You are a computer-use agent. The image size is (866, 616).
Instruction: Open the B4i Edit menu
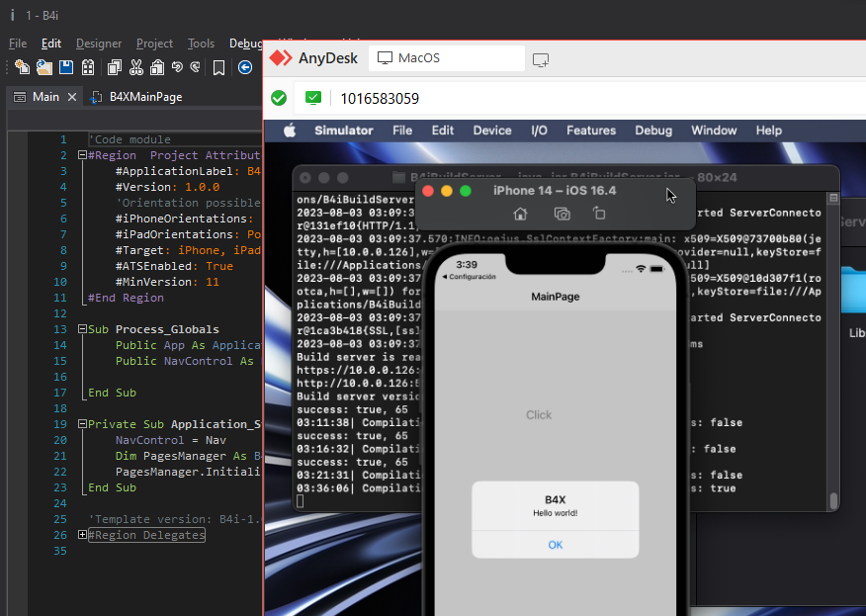click(x=51, y=44)
